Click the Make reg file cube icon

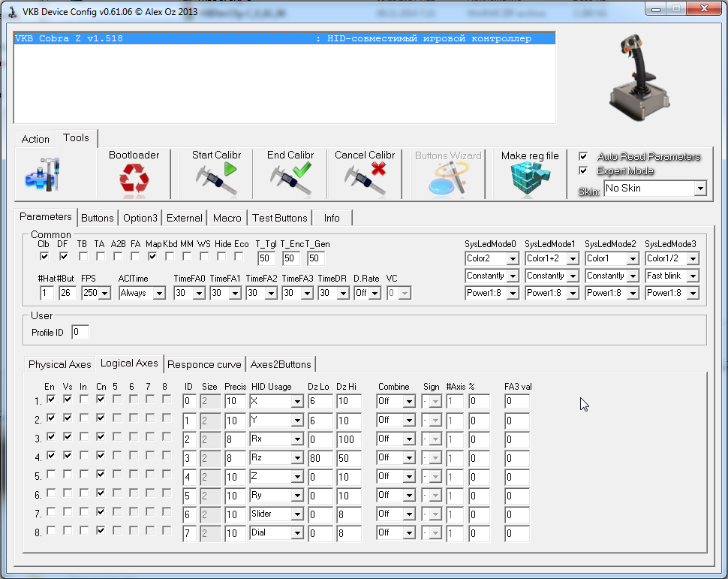coord(529,179)
